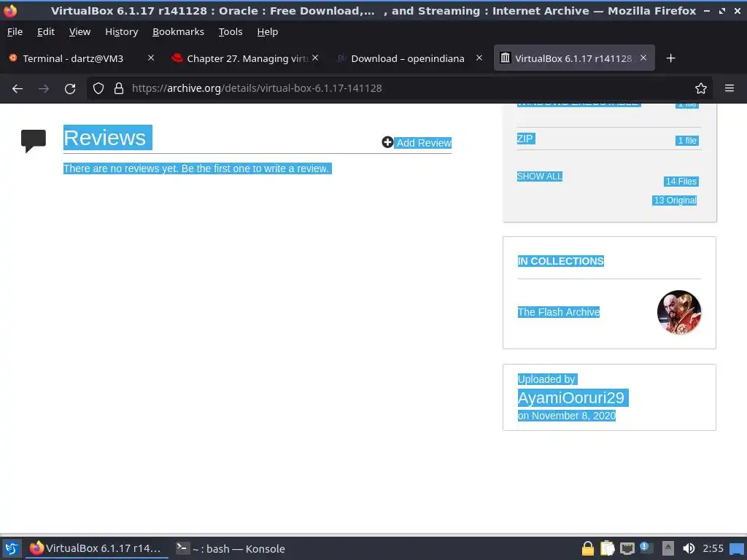Open the View menu
The height and width of the screenshot is (560, 747).
click(x=80, y=32)
